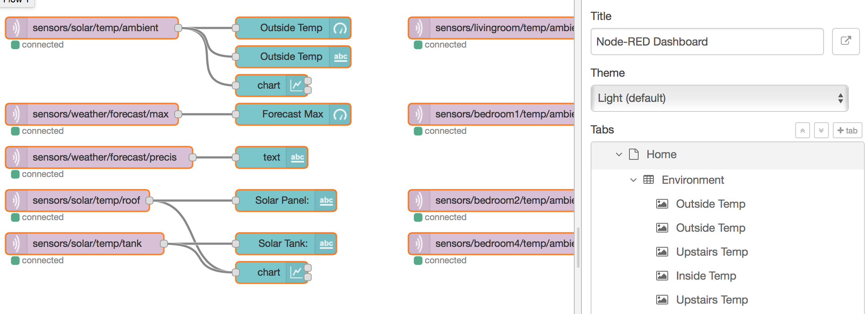Image resolution: width=868 pixels, height=314 pixels.
Task: Click input port of the bottom chart node
Action: coord(236,272)
